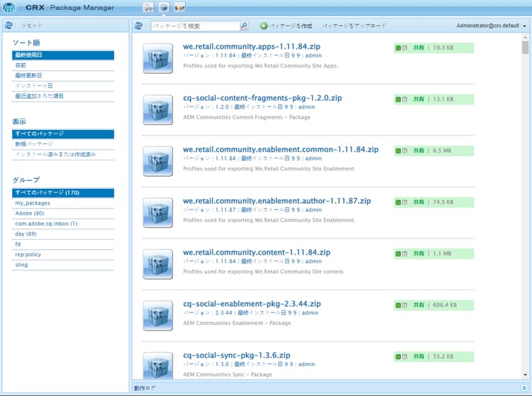Click the we.retail.community.apps package thumbnail
This screenshot has height=396, width=532.
tap(157, 58)
